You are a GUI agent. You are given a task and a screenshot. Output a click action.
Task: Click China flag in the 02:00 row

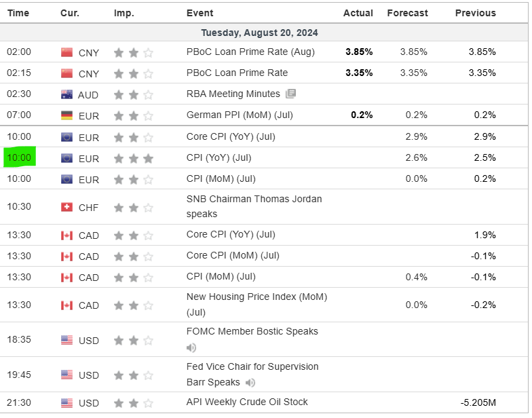coord(66,52)
